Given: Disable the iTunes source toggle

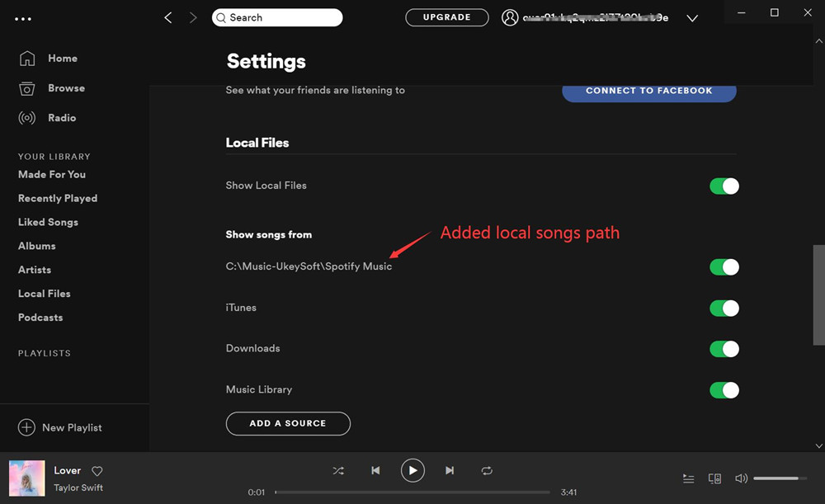Looking at the screenshot, I should [724, 309].
